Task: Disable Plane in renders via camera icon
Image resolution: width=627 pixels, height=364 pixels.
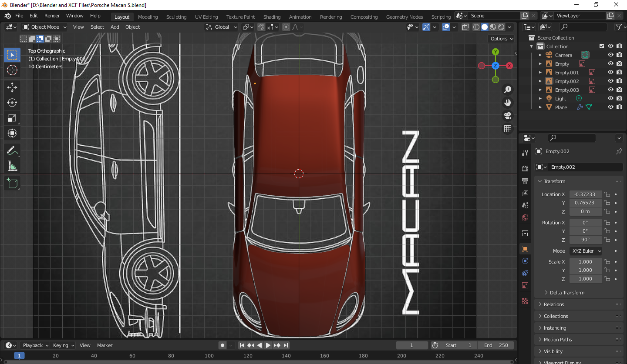Action: (619, 107)
